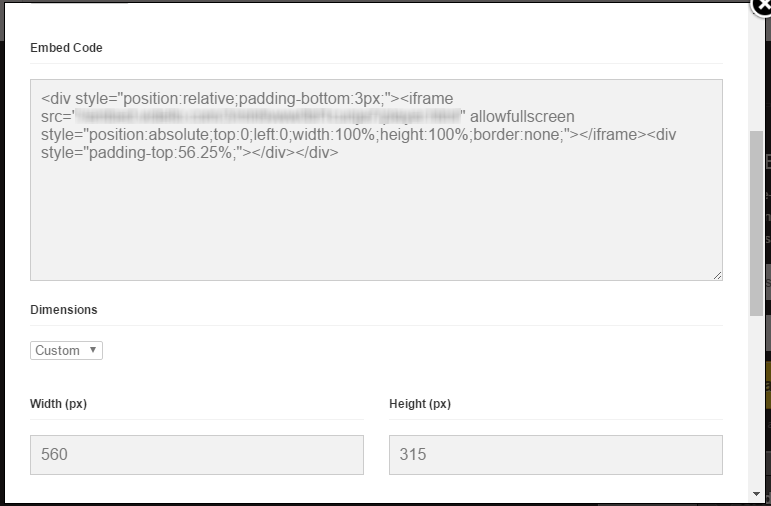Open the Custom dimensions dropdown
The width and height of the screenshot is (771, 506).
[66, 351]
